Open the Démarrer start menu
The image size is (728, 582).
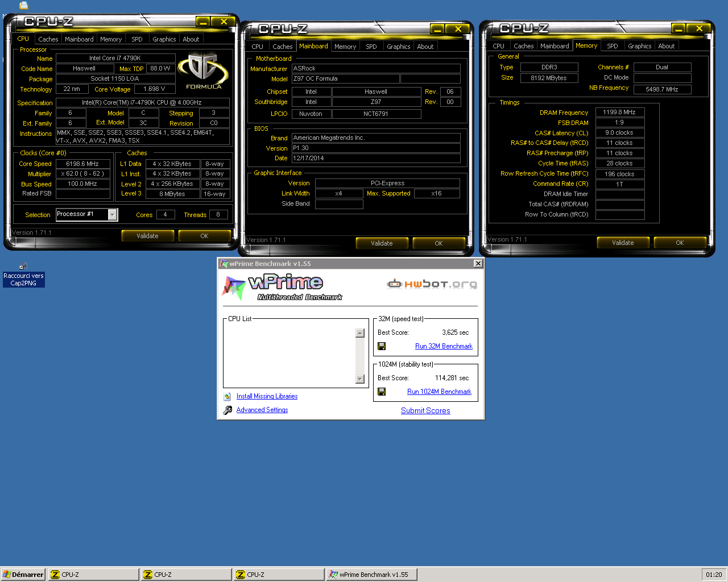pos(23,575)
